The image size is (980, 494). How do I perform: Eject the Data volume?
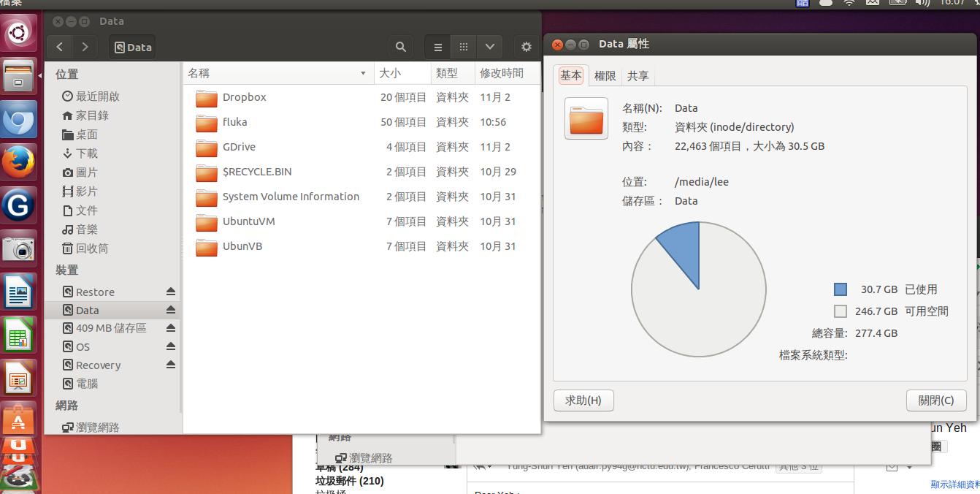[170, 310]
